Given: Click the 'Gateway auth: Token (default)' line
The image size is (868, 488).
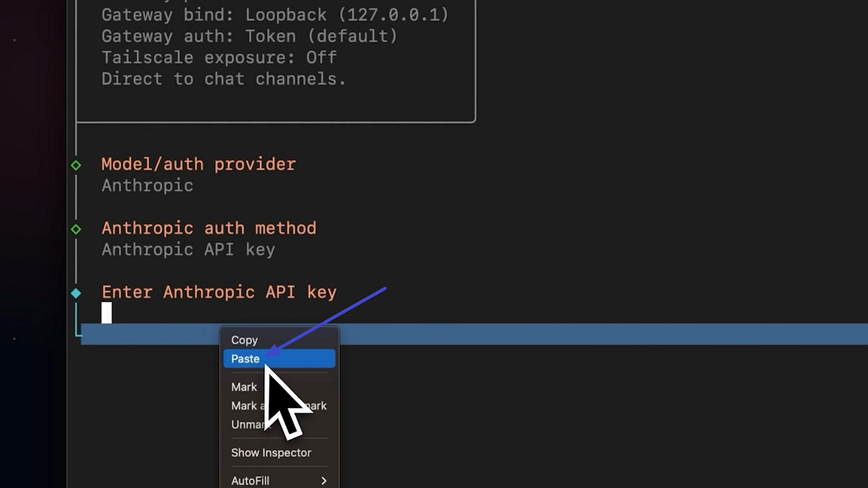Looking at the screenshot, I should [250, 36].
